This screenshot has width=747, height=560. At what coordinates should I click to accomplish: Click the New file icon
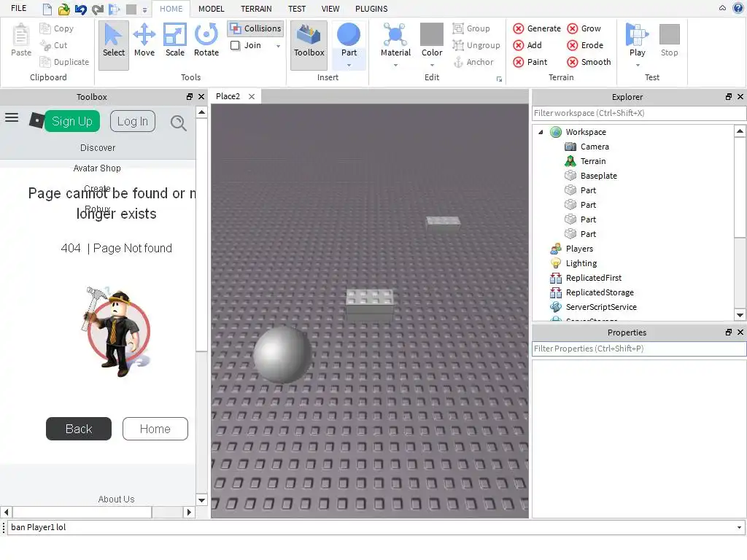(47, 9)
